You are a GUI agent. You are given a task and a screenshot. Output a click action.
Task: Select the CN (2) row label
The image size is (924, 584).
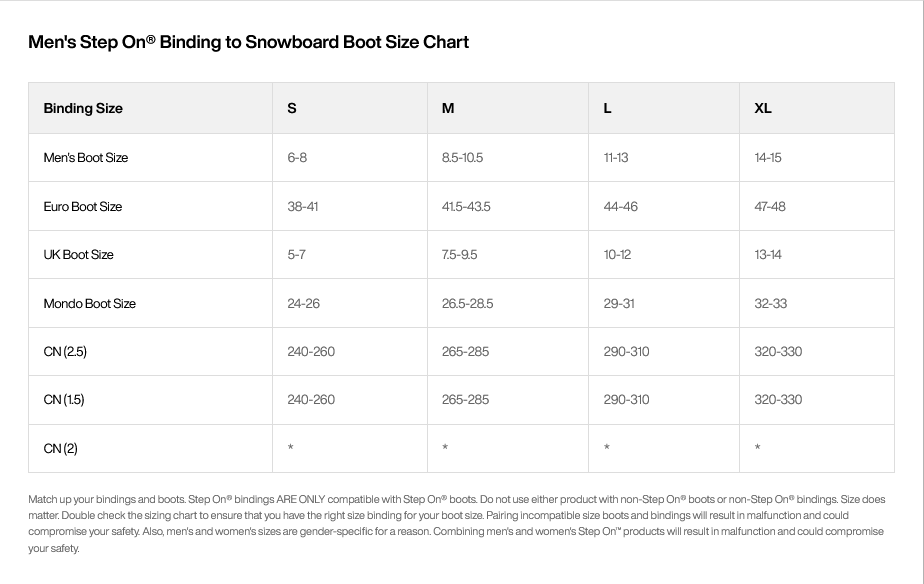[60, 448]
